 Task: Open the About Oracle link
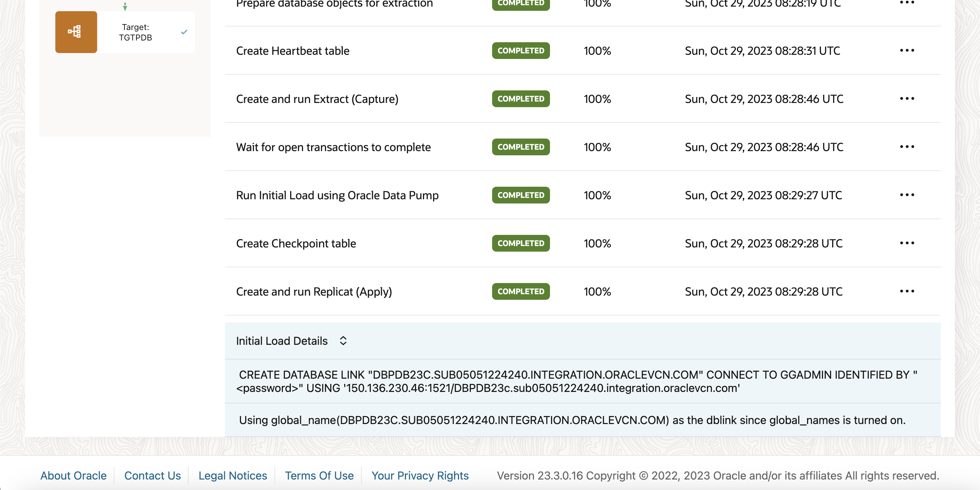pyautogui.click(x=74, y=476)
